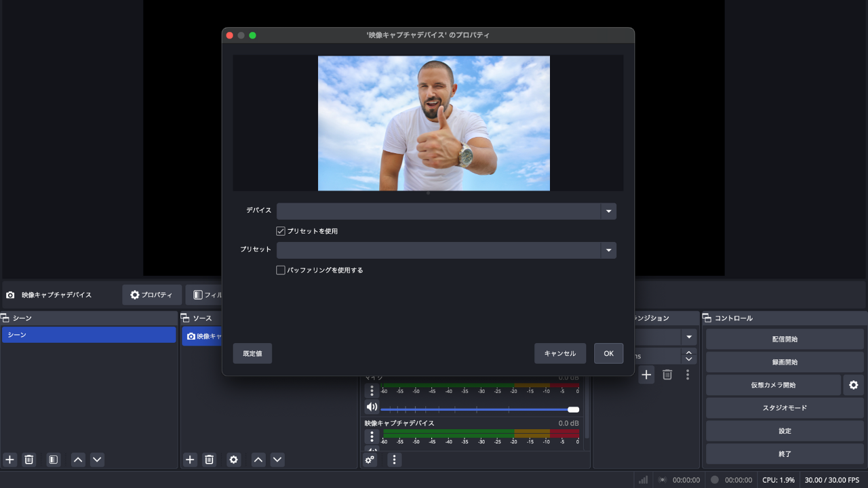Screen dimensions: 868x488
Task: Click the コントロール dock panel icon
Action: click(x=707, y=318)
